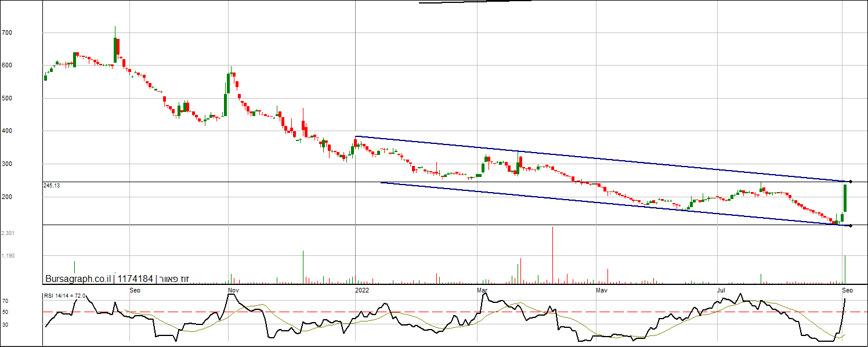Click the 200 price axis label
This screenshot has height=347, width=868.
point(7,197)
